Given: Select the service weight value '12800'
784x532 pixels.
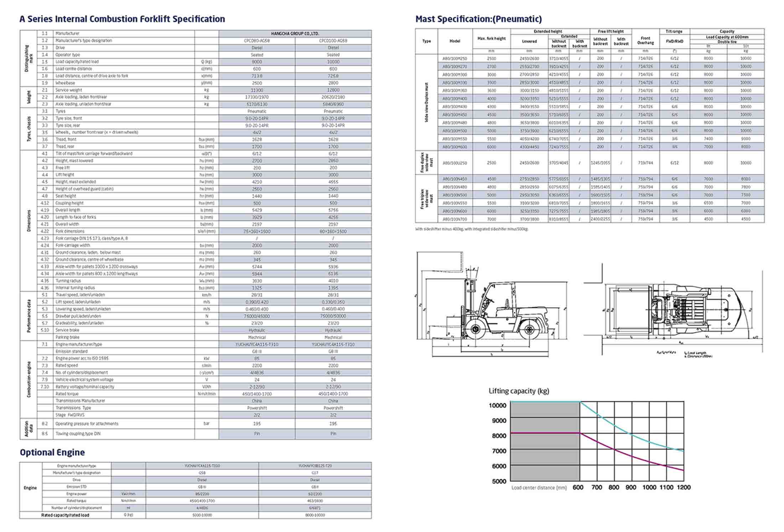Looking at the screenshot, I should click(333, 90).
